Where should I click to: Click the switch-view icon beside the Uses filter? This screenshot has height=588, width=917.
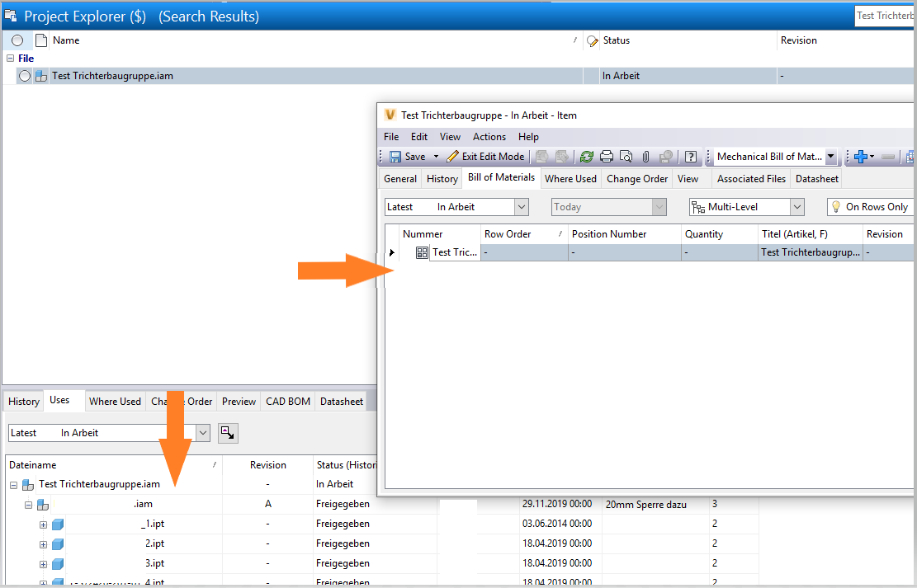(228, 433)
